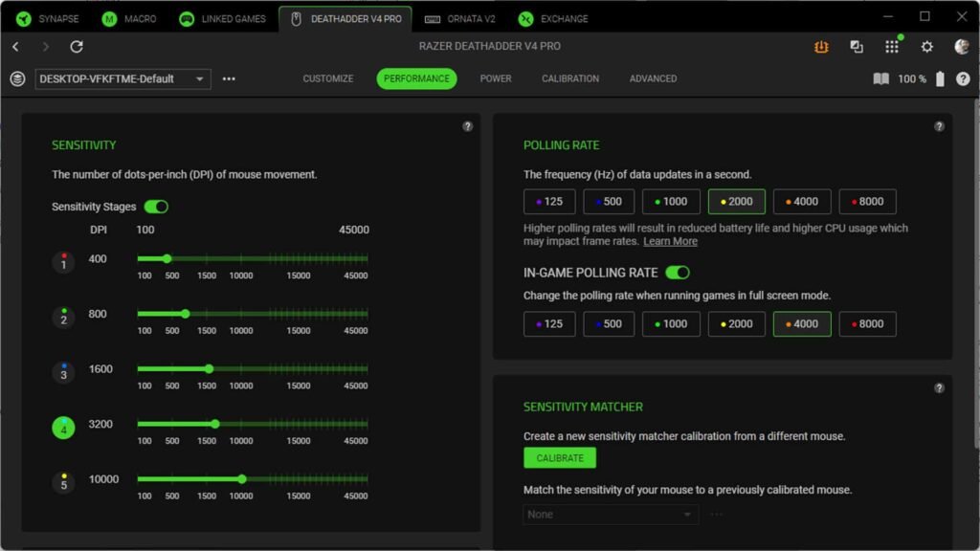The height and width of the screenshot is (551, 980).
Task: Go to the Customize section
Action: tap(328, 78)
